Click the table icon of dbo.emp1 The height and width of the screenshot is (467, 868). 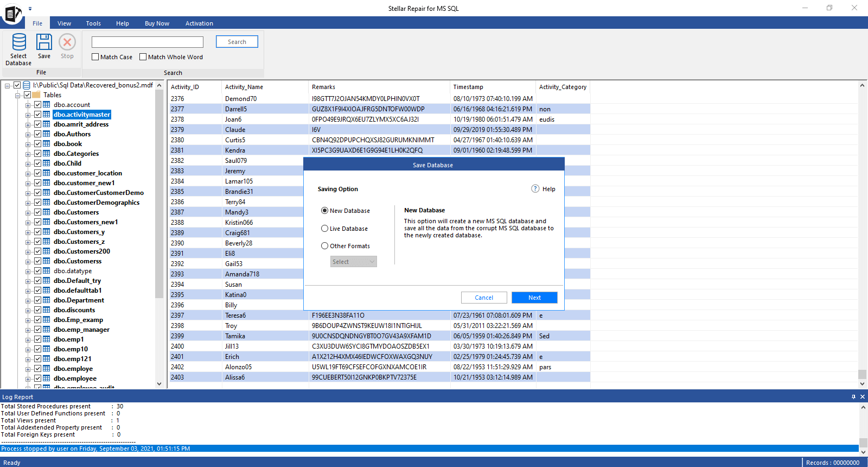click(x=47, y=339)
